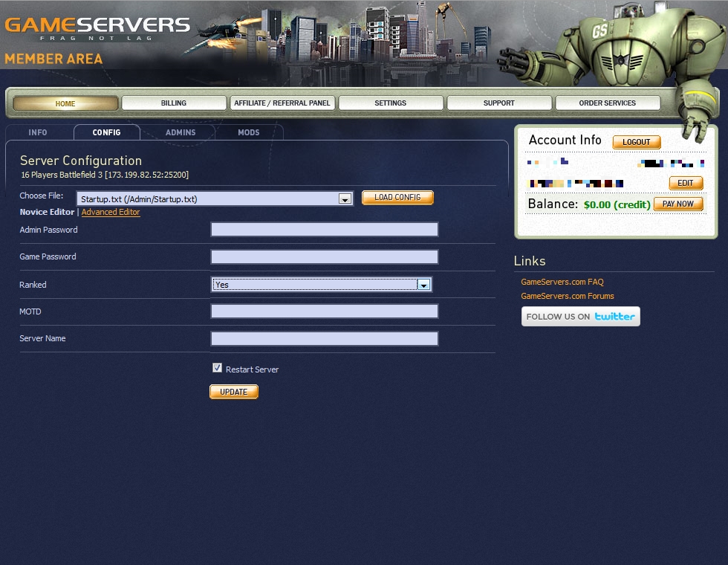The width and height of the screenshot is (728, 565).
Task: Select the Config tab
Action: coord(107,132)
